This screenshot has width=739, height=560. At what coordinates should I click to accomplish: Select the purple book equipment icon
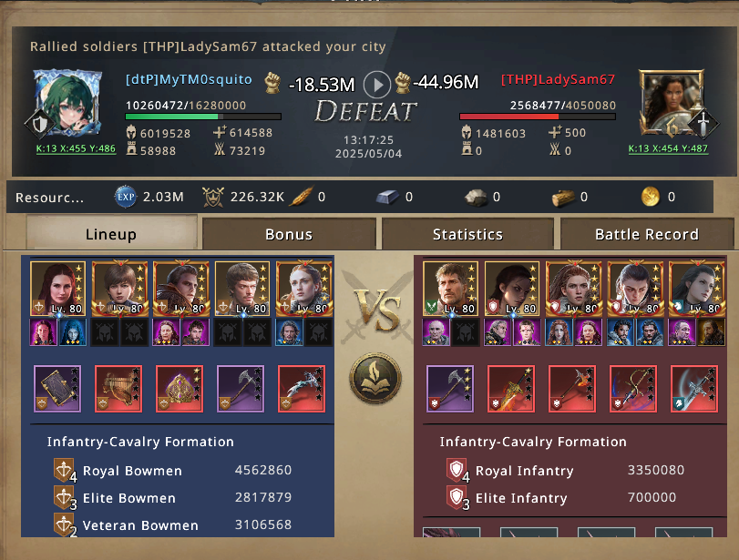pos(57,389)
